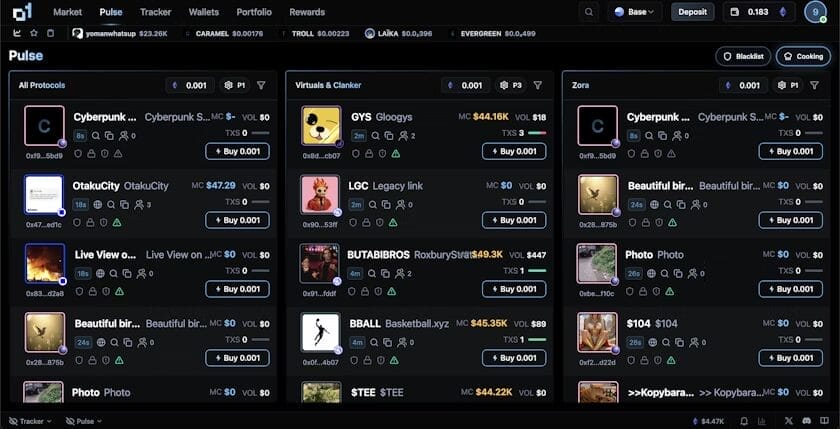This screenshot has height=429, width=840.
Task: Click the filter icon in Zora column
Action: click(814, 85)
